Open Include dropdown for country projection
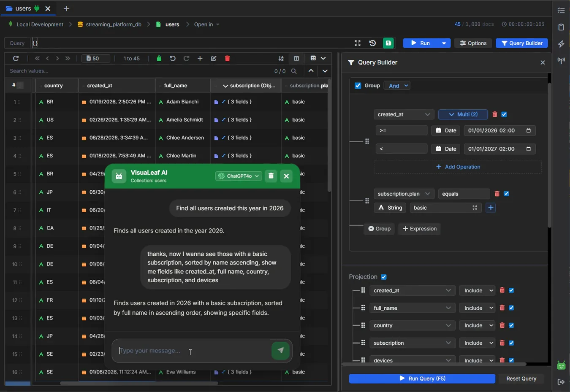The height and width of the screenshot is (392, 570). [477, 325]
